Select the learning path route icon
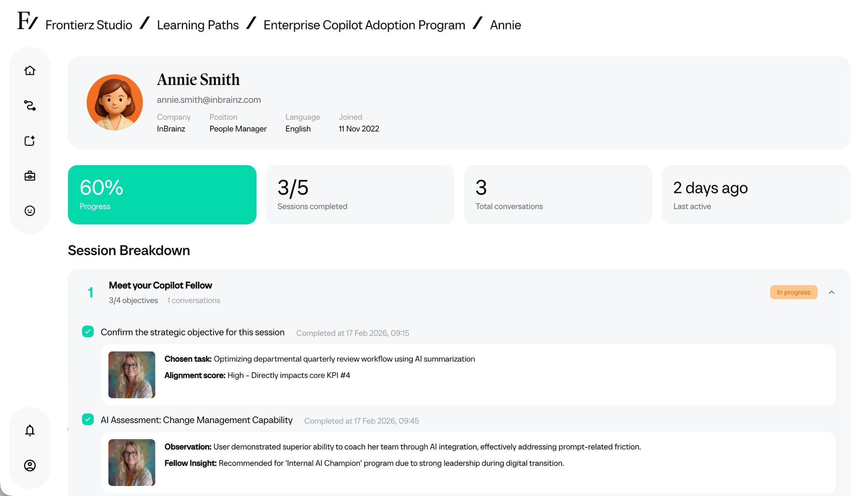This screenshot has height=496, width=868. (x=30, y=105)
